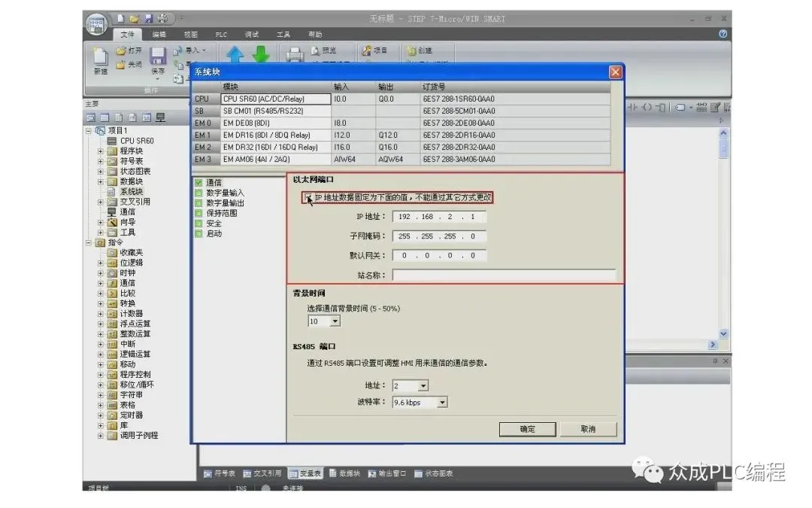Click the printer icon in the ribbon
812x508 pixels.
coord(295,54)
